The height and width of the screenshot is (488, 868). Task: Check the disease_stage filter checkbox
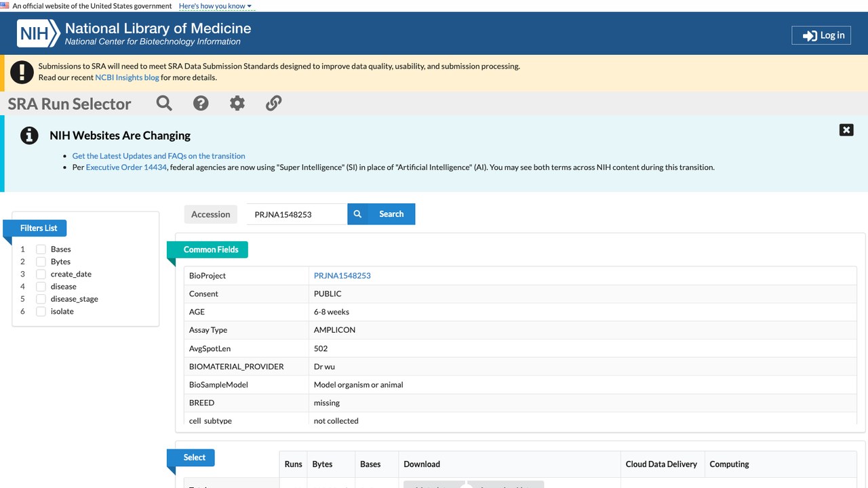click(x=41, y=299)
